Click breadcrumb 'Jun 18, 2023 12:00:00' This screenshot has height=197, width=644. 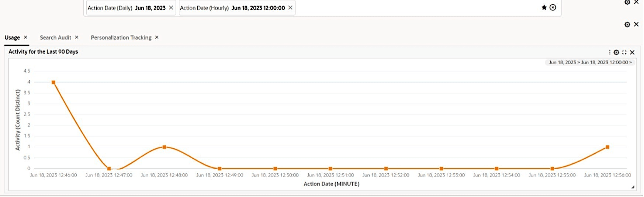click(605, 62)
